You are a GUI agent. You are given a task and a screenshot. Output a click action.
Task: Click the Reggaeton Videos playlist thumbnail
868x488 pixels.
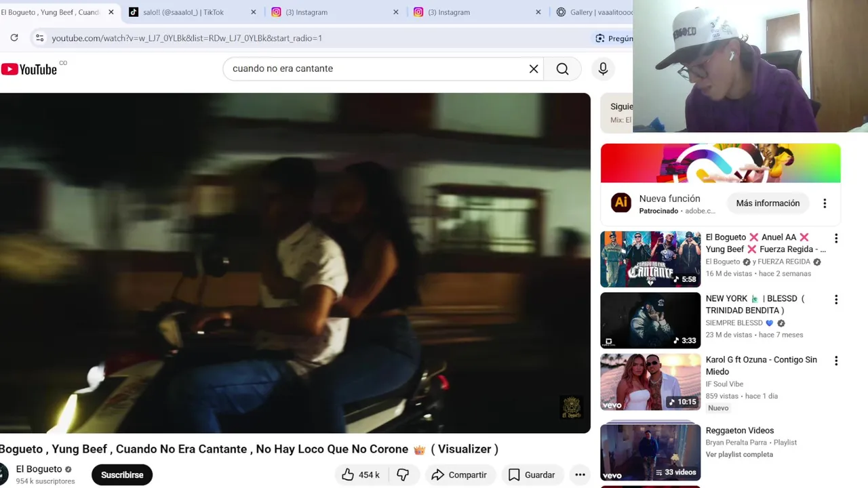point(650,451)
